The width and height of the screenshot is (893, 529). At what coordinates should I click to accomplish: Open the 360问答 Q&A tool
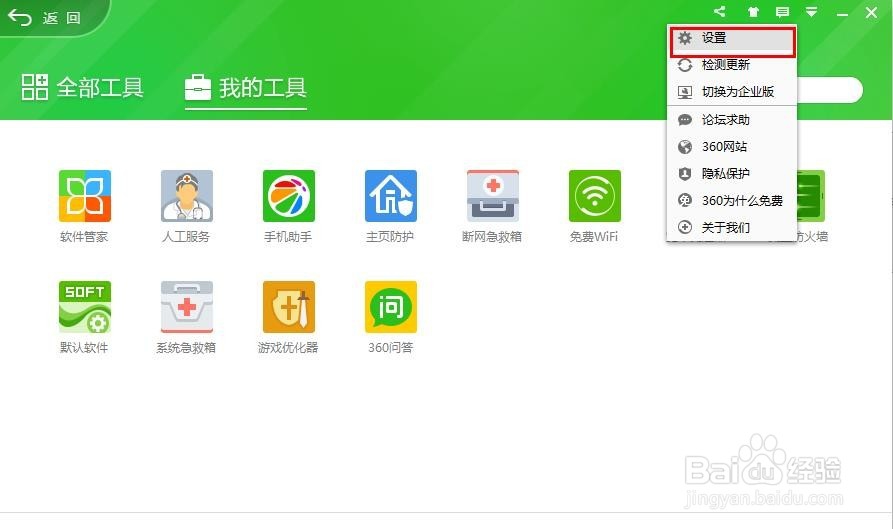391,307
